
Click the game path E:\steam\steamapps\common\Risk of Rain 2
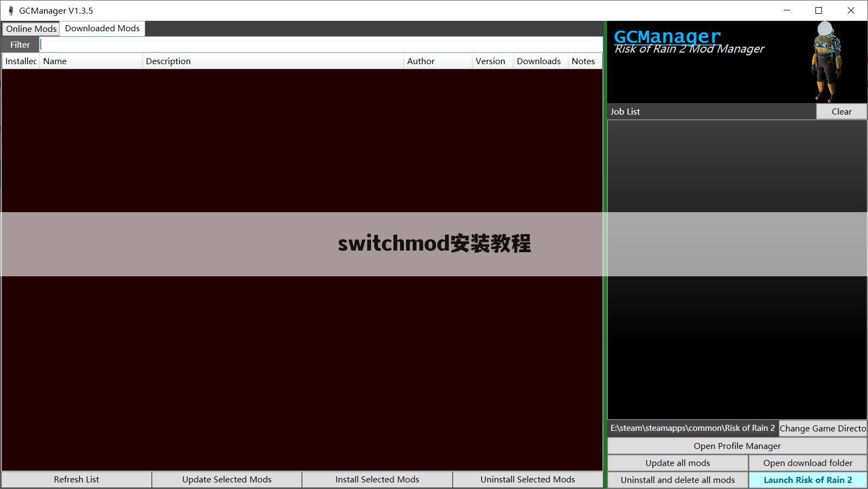693,428
